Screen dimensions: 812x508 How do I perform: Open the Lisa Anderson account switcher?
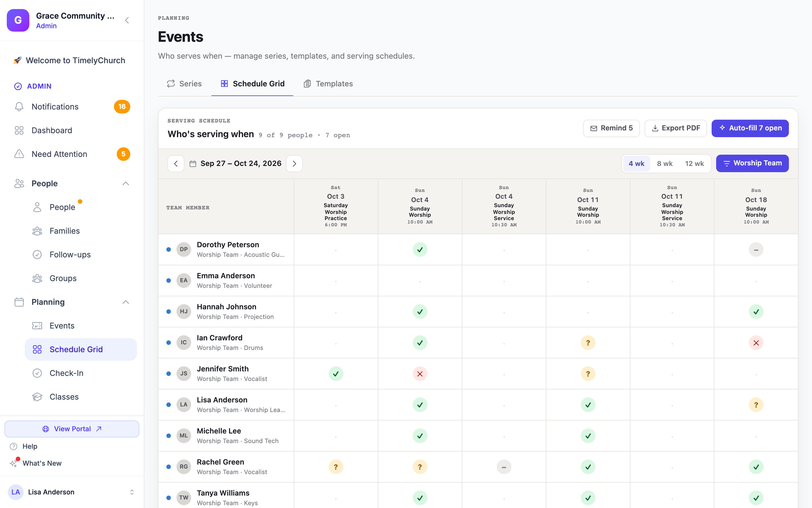click(x=72, y=492)
